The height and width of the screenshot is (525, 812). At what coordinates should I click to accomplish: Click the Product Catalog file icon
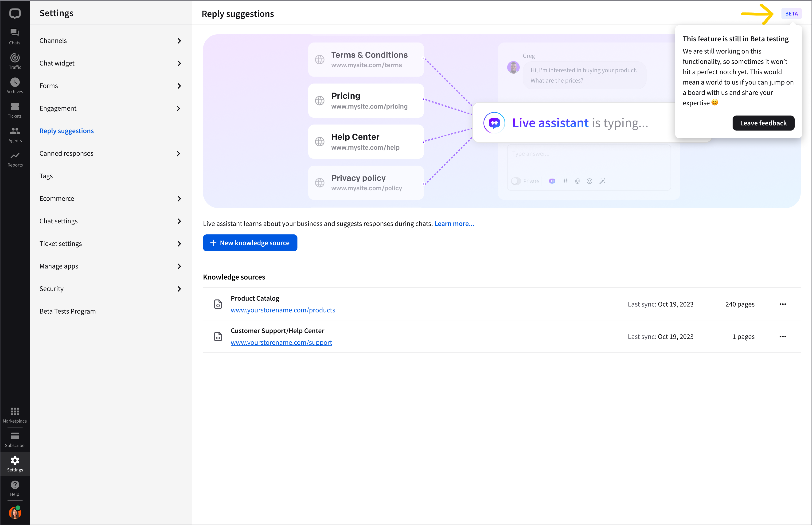pos(218,304)
